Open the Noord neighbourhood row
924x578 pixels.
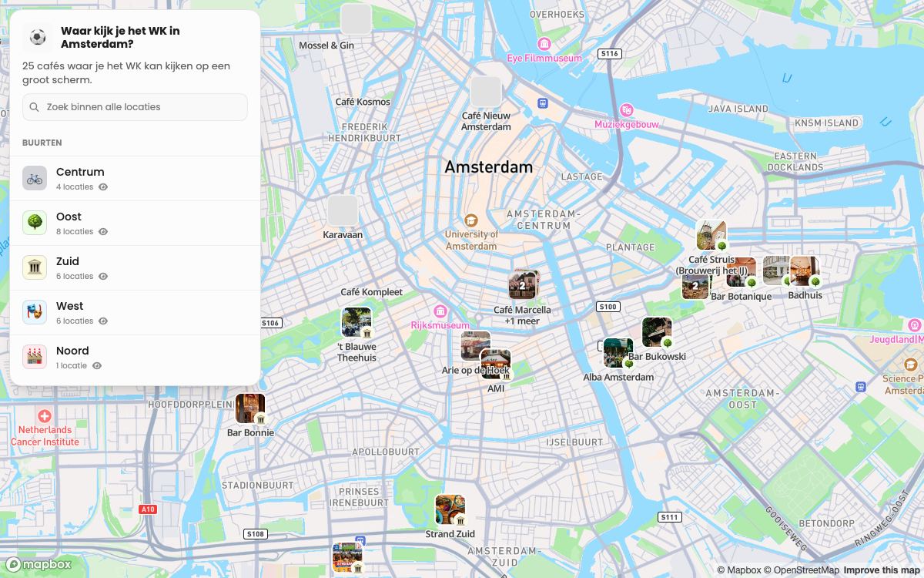tap(135, 358)
